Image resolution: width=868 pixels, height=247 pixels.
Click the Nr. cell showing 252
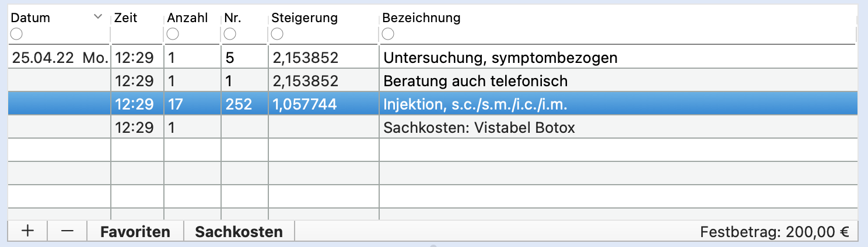245,104
